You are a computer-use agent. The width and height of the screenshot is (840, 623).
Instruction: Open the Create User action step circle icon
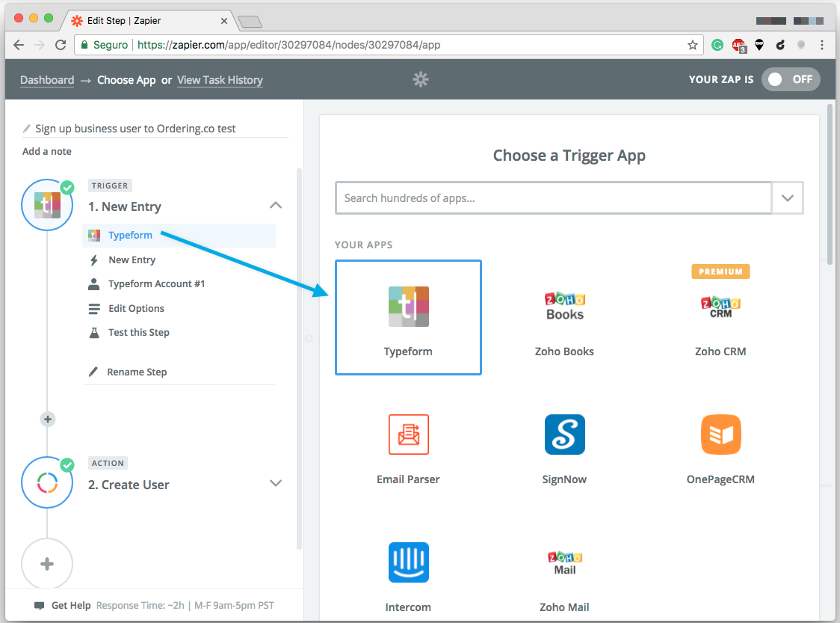click(x=47, y=482)
